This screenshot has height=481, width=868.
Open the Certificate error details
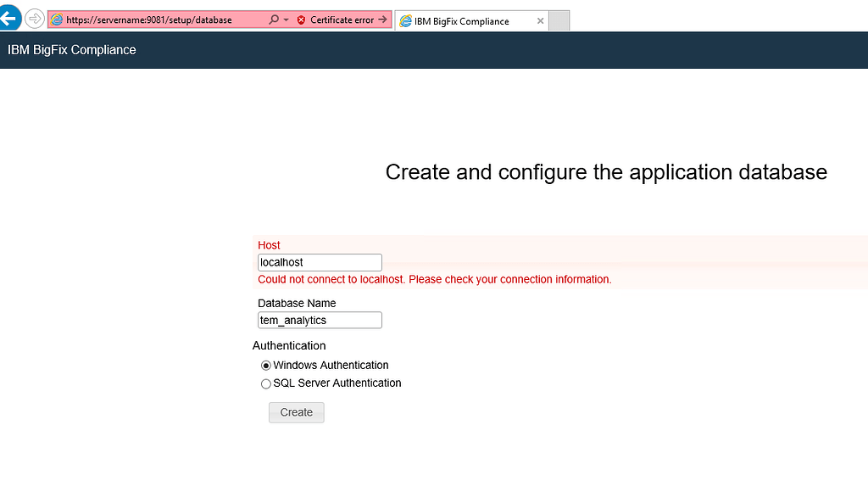point(342,20)
